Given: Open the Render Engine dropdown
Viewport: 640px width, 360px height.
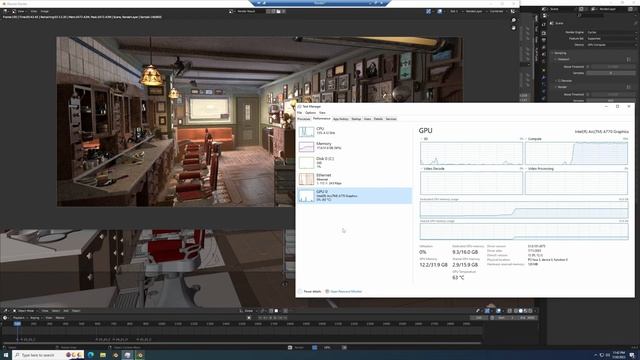Looking at the screenshot, I should click(611, 32).
